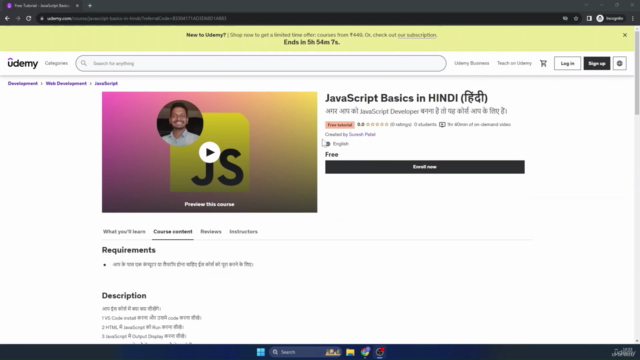
Task: Play the course preview video
Action: [x=209, y=152]
